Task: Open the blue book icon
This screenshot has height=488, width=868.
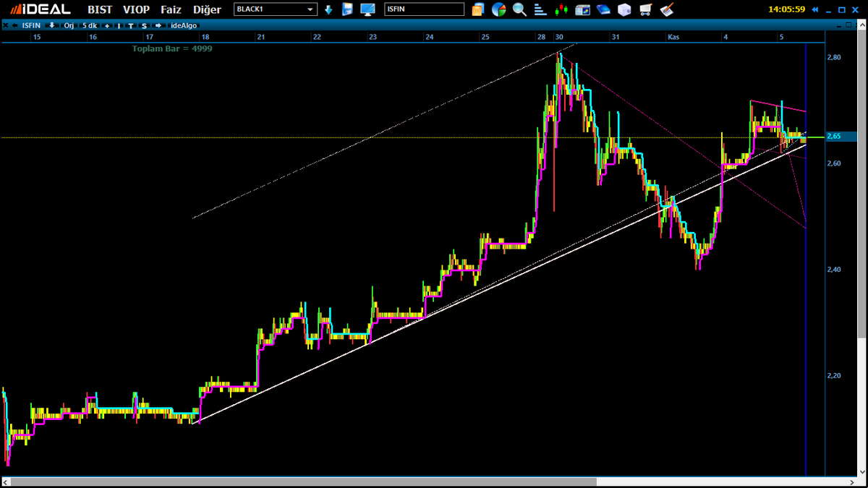Action: [604, 9]
